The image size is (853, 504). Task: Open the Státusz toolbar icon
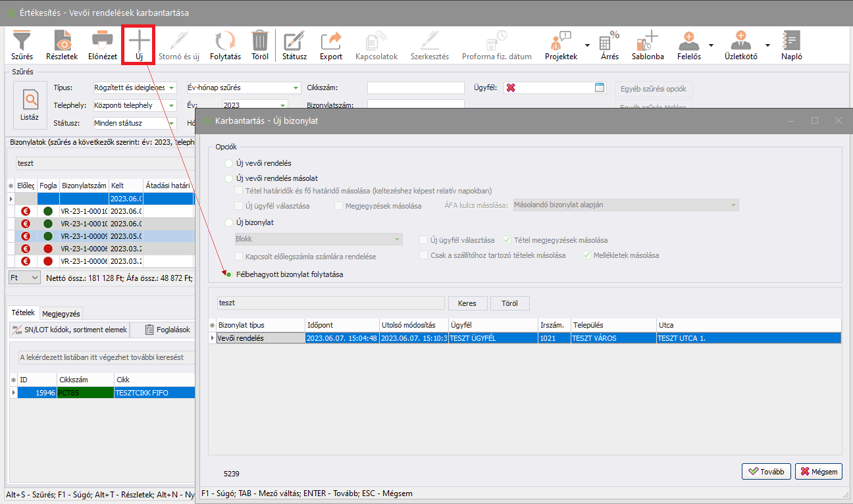click(294, 41)
